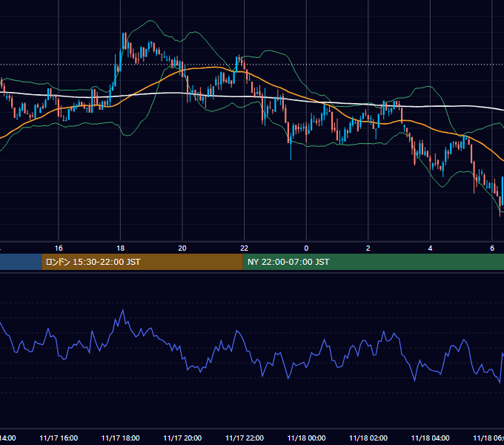Click the 11/17 18:00 date label
The width and height of the screenshot is (504, 445).
click(121, 438)
